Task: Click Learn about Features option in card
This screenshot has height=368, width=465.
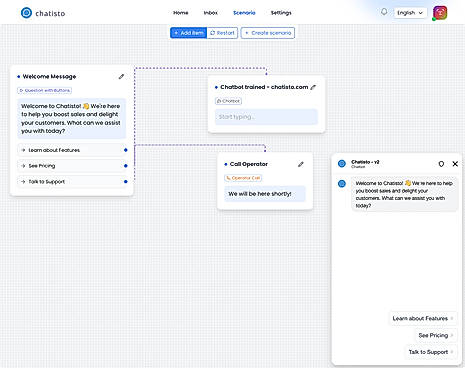Action: click(x=72, y=150)
